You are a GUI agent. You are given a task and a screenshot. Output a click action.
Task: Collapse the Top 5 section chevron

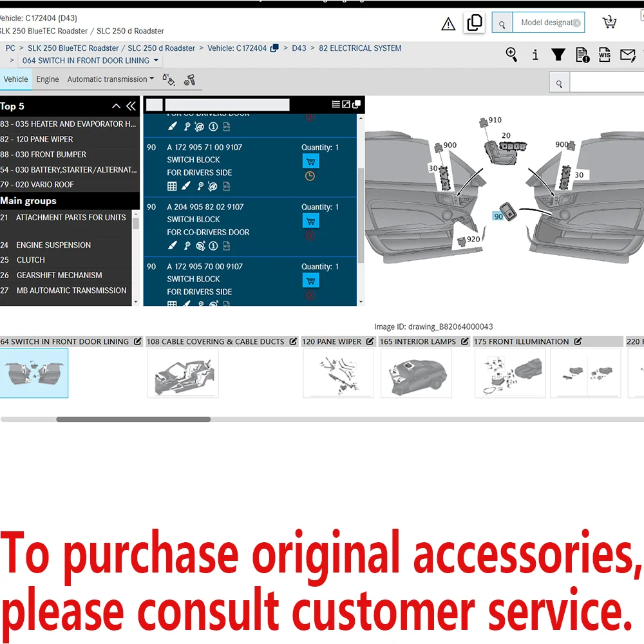click(x=116, y=106)
